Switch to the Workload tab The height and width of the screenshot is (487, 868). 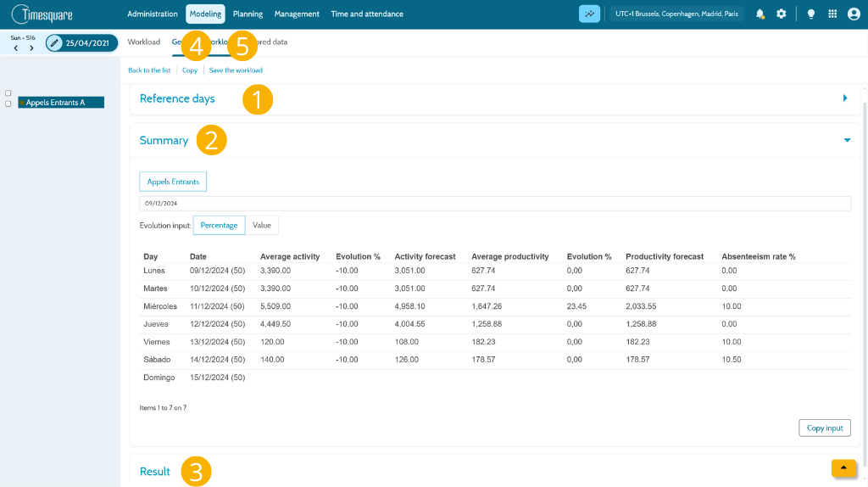click(144, 42)
